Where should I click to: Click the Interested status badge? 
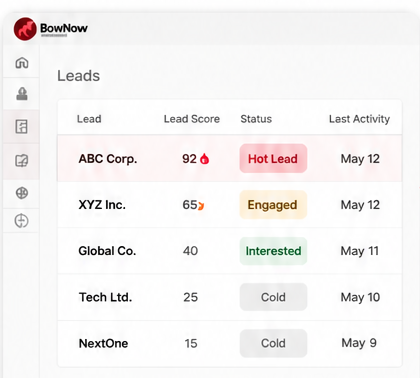(x=273, y=251)
